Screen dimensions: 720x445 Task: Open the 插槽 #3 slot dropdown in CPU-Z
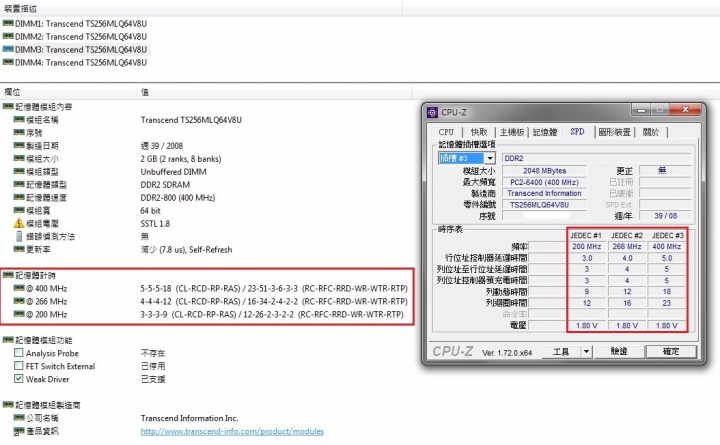click(x=490, y=158)
